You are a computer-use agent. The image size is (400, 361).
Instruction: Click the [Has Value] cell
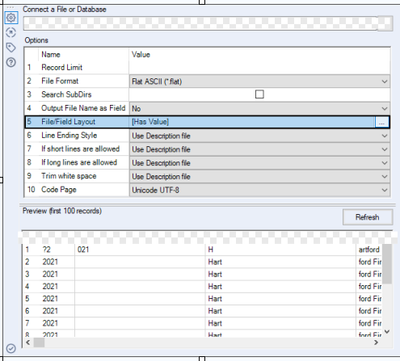252,122
